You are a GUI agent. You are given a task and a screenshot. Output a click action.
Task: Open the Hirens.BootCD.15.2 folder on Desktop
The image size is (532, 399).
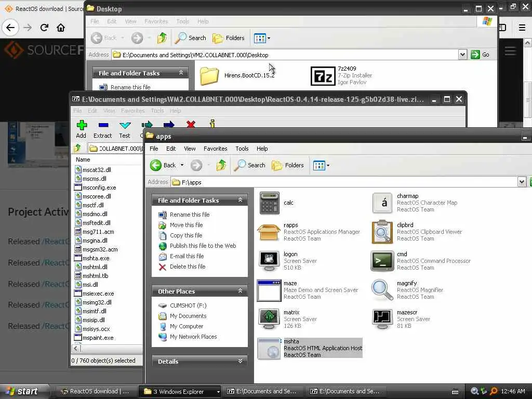(209, 75)
